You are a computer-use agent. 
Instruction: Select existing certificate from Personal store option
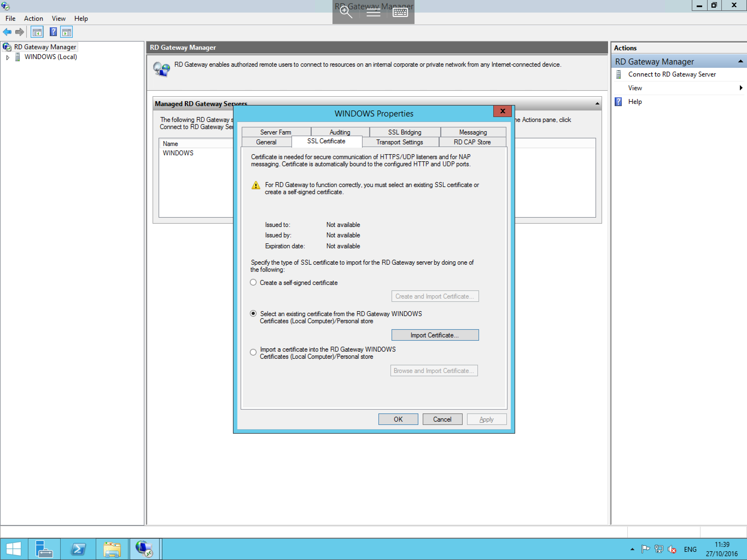pyautogui.click(x=253, y=313)
